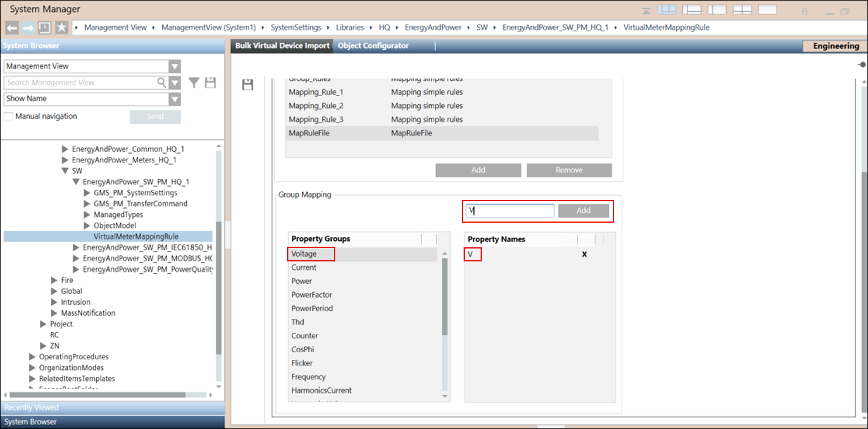
Task: Click the search magnifier icon
Action: click(x=162, y=83)
